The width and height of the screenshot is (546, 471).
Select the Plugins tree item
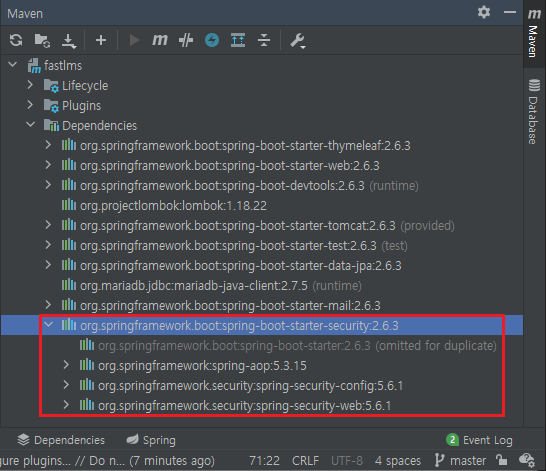[x=81, y=105]
